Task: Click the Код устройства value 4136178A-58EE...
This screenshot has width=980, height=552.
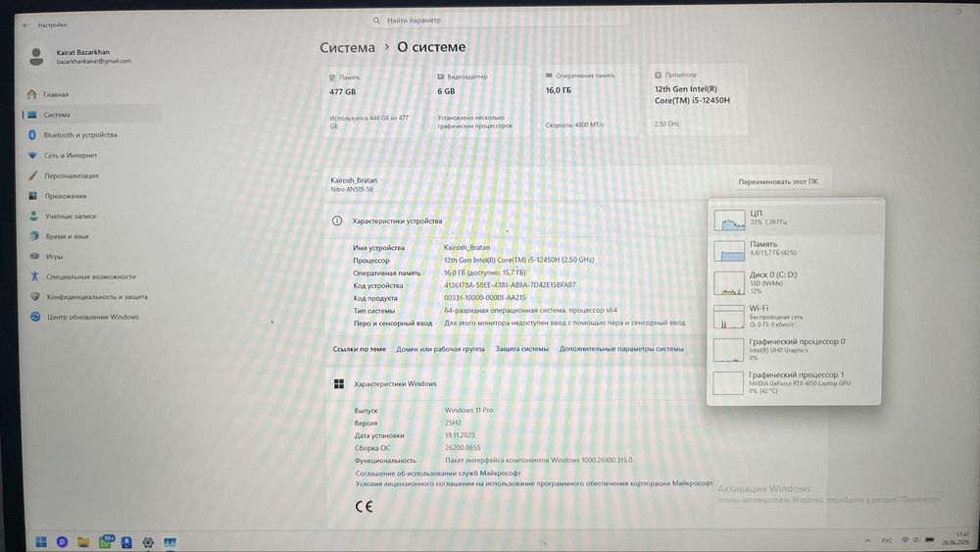Action: 510,285
